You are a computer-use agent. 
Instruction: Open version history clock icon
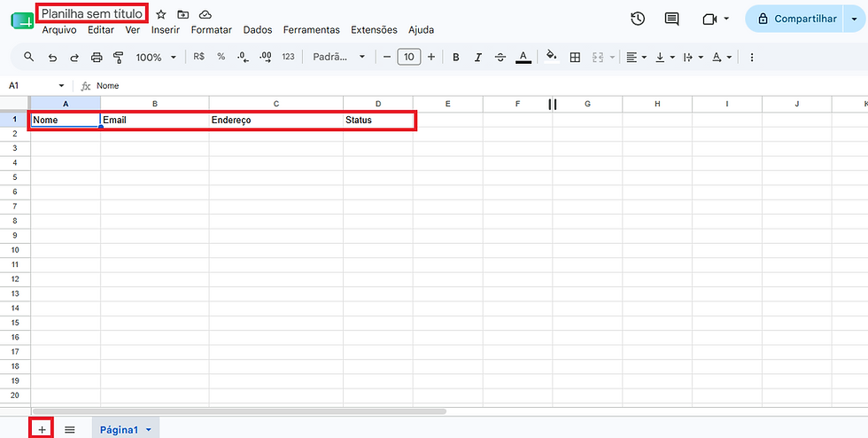pos(638,19)
